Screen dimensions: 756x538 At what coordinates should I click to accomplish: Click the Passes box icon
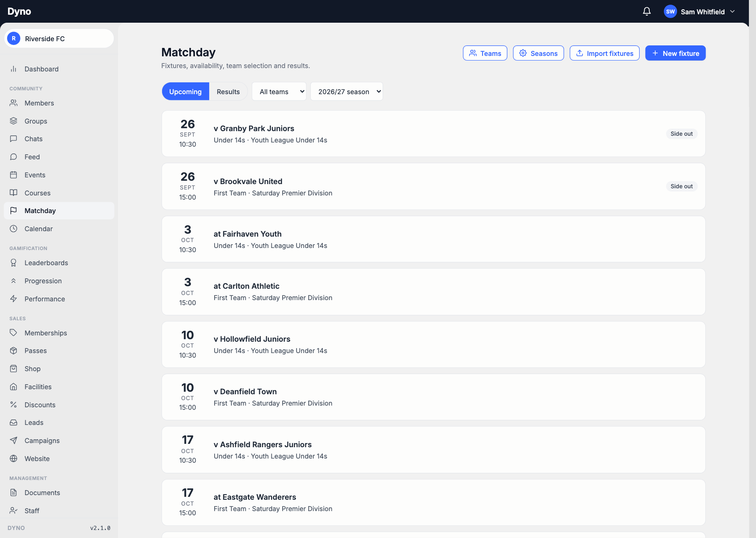click(x=13, y=351)
